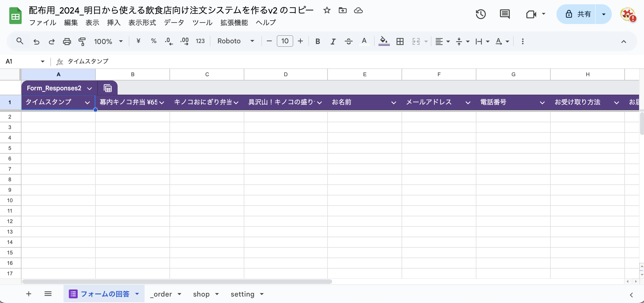Print the spreadsheet
This screenshot has height=303, width=644.
67,41
